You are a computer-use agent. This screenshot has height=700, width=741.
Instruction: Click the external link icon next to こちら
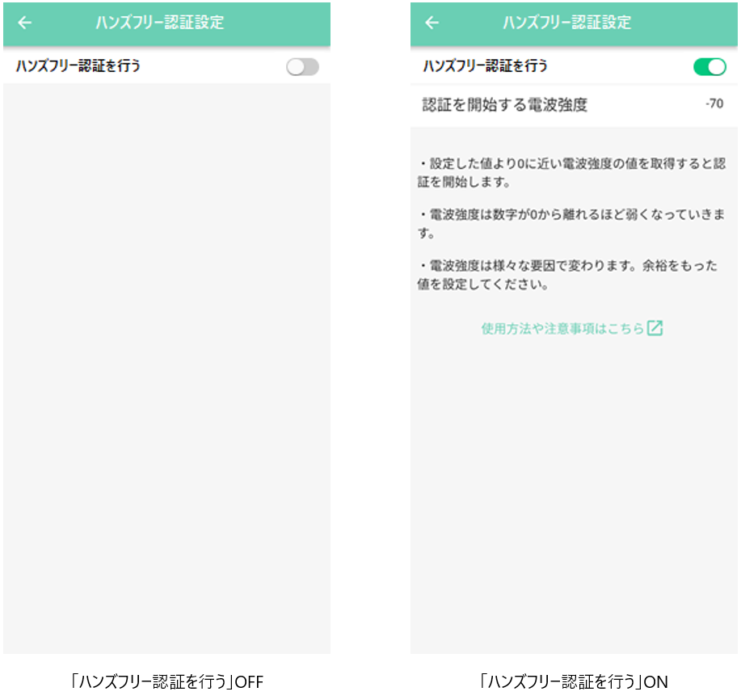657,327
